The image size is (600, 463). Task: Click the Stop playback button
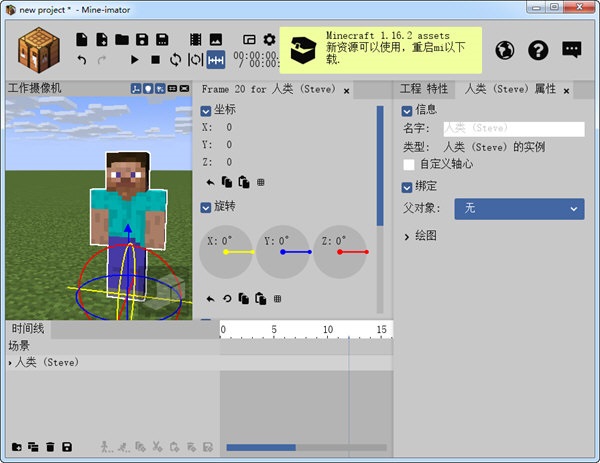156,60
